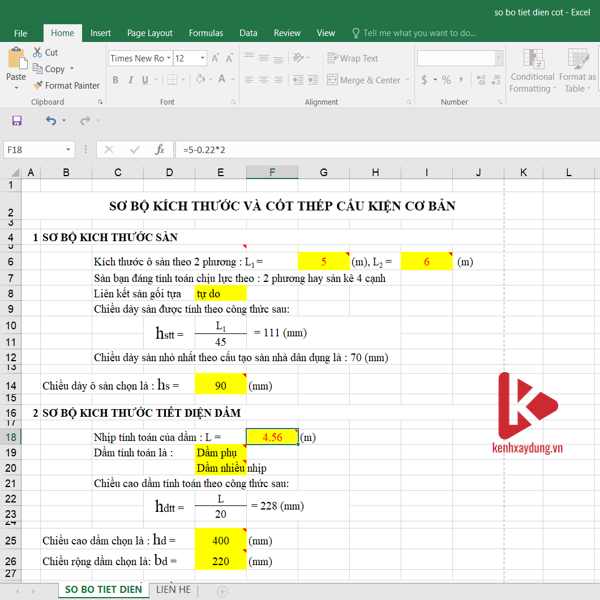Click the Format Painter button

coord(66,85)
